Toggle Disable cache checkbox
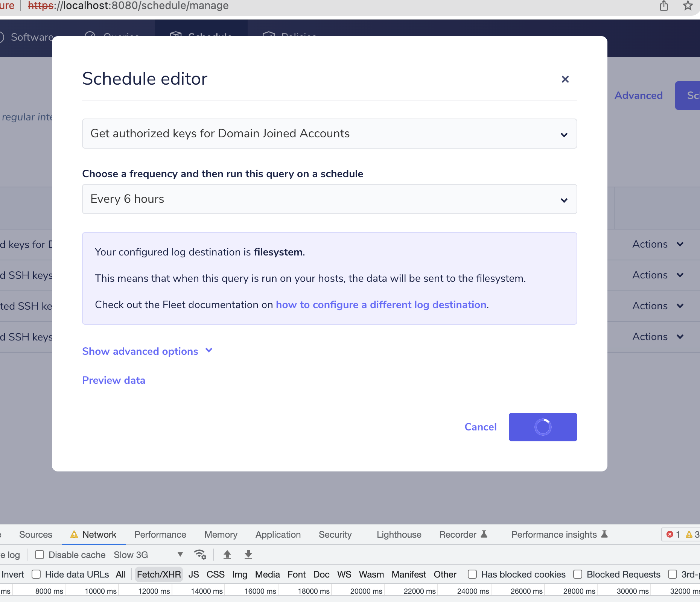This screenshot has width=700, height=602. (x=40, y=555)
